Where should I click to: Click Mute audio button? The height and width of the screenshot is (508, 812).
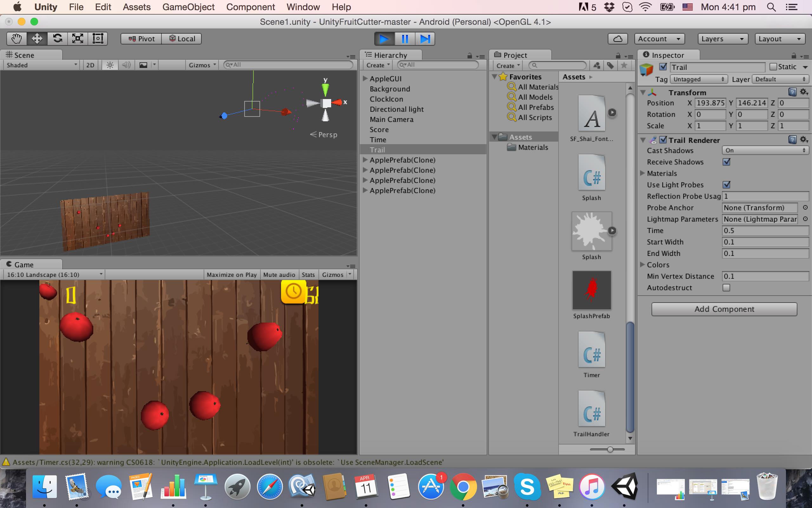pos(279,275)
